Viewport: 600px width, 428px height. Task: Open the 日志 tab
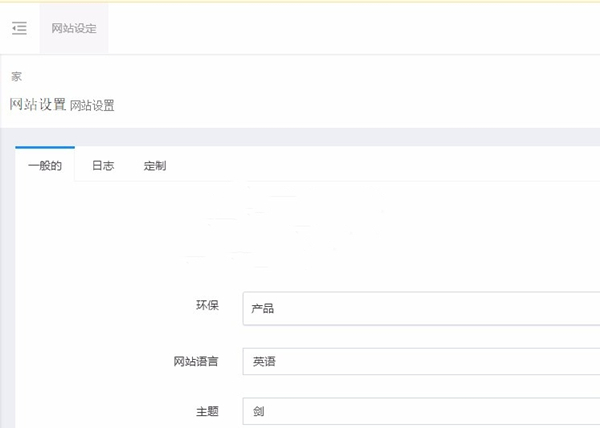pyautogui.click(x=103, y=166)
